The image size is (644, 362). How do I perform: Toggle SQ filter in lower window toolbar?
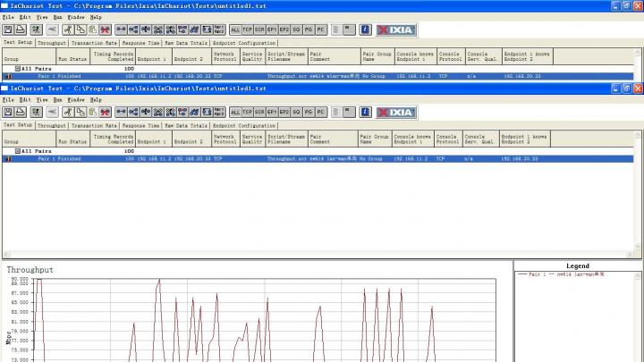[x=297, y=112]
